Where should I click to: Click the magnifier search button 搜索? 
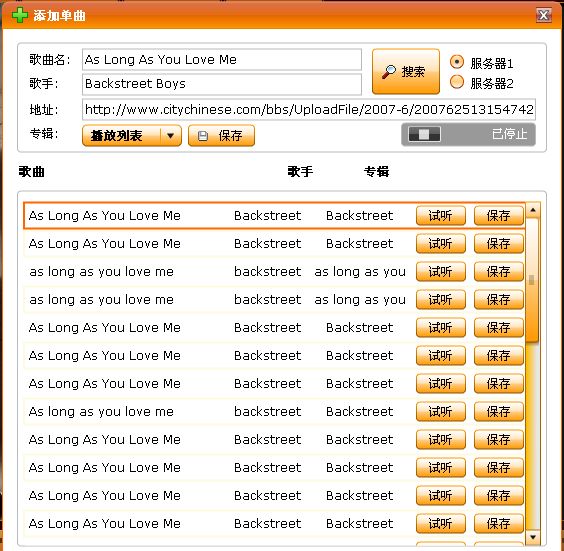coord(406,72)
